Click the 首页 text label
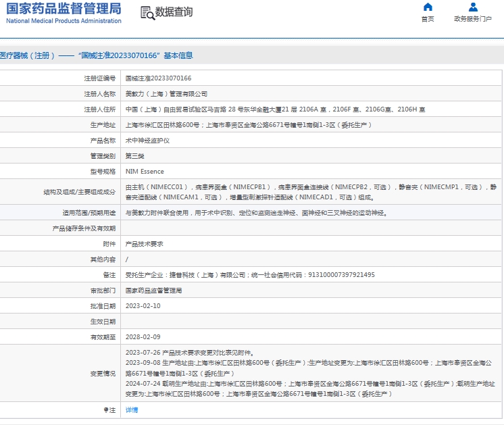 (428, 19)
